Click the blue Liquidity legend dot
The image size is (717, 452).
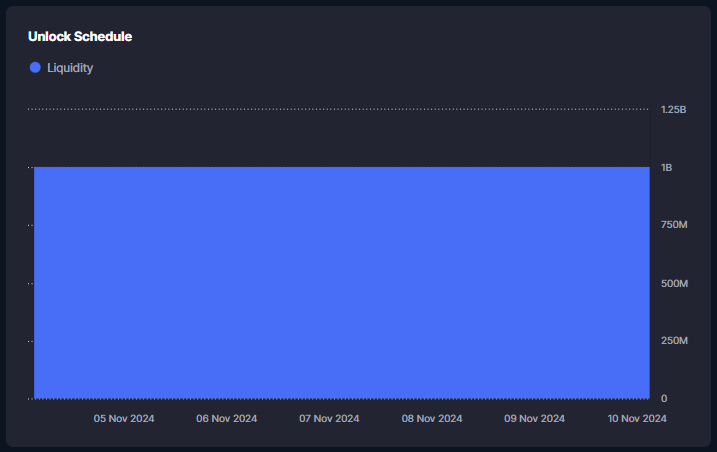(35, 68)
